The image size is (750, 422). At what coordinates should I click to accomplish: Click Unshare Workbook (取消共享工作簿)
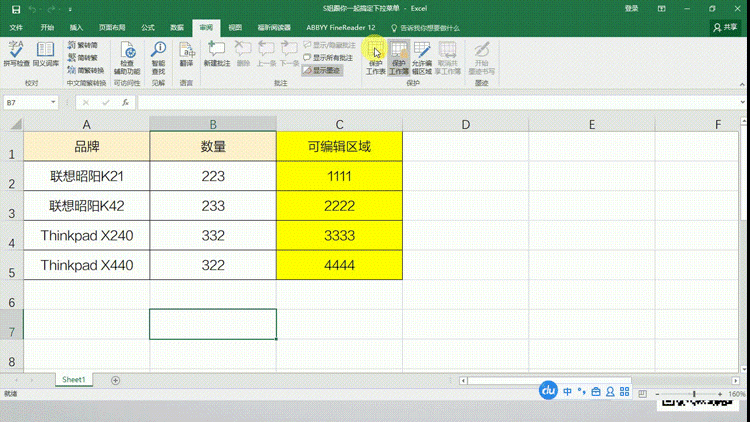tap(447, 58)
